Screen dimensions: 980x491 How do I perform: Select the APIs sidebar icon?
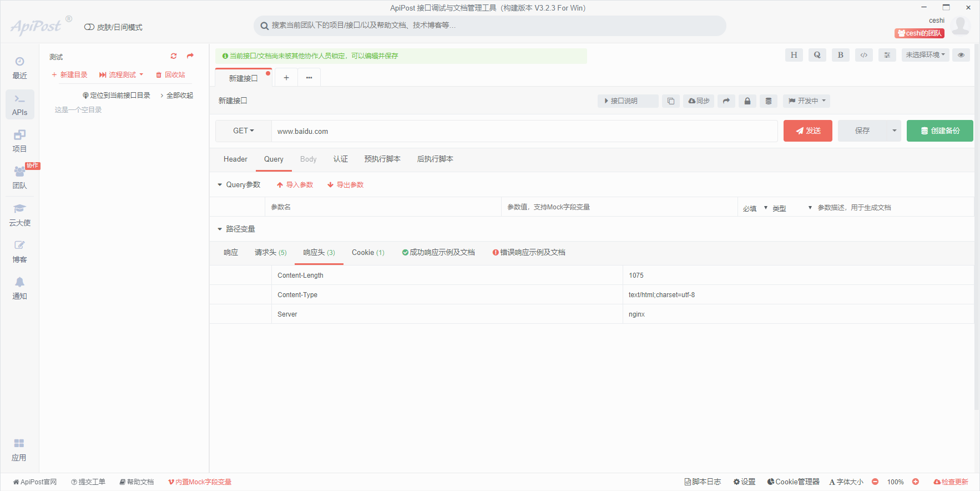(19, 104)
